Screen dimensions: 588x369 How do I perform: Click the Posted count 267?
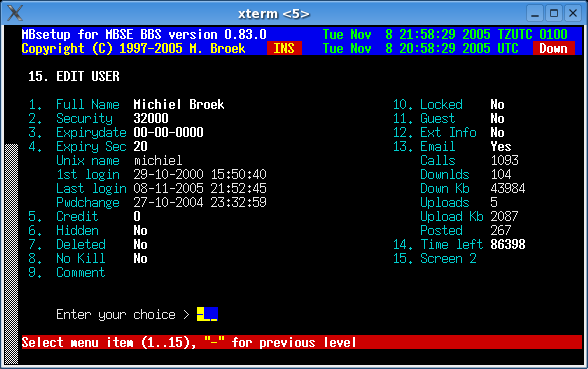pyautogui.click(x=501, y=231)
